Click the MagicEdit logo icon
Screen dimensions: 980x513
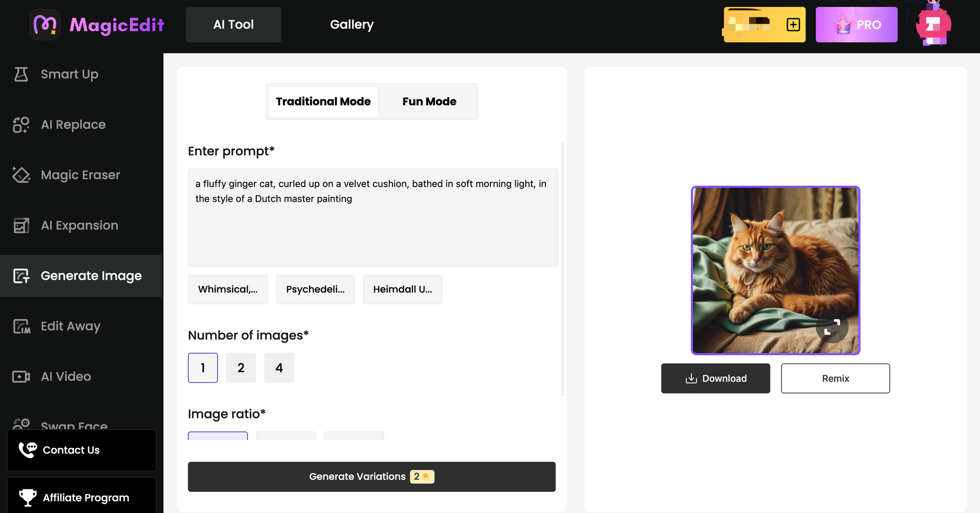click(x=45, y=24)
